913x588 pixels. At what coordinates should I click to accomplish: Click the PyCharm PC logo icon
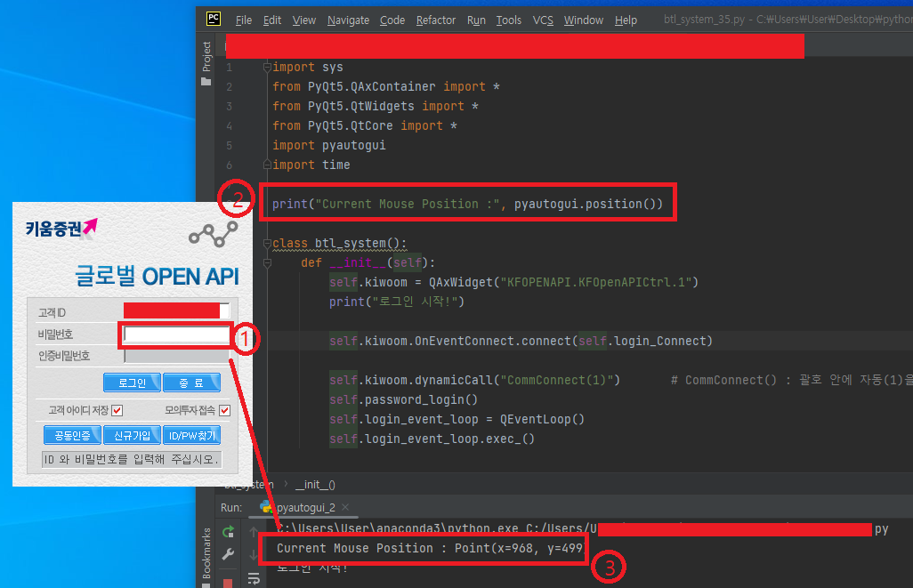(x=214, y=19)
